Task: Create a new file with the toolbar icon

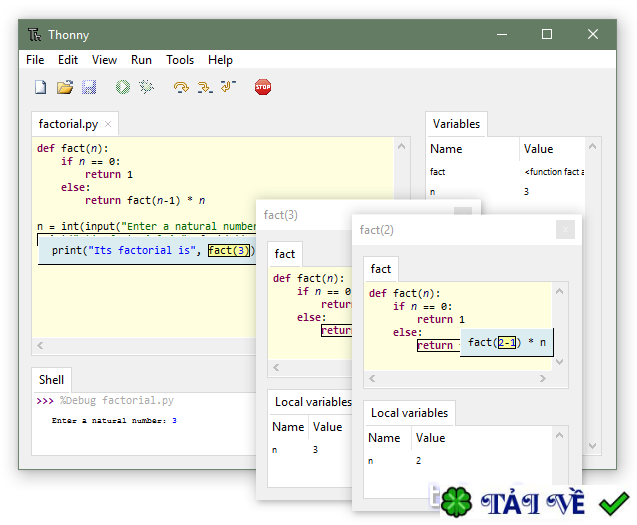Action: pyautogui.click(x=41, y=88)
